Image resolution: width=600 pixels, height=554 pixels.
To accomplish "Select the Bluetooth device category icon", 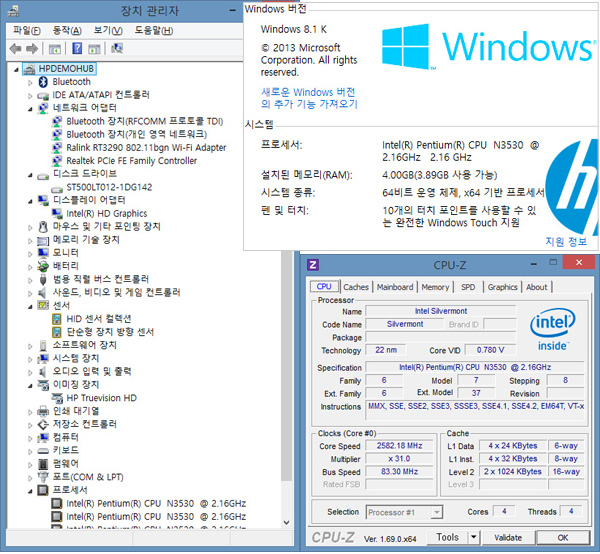I will point(44,82).
